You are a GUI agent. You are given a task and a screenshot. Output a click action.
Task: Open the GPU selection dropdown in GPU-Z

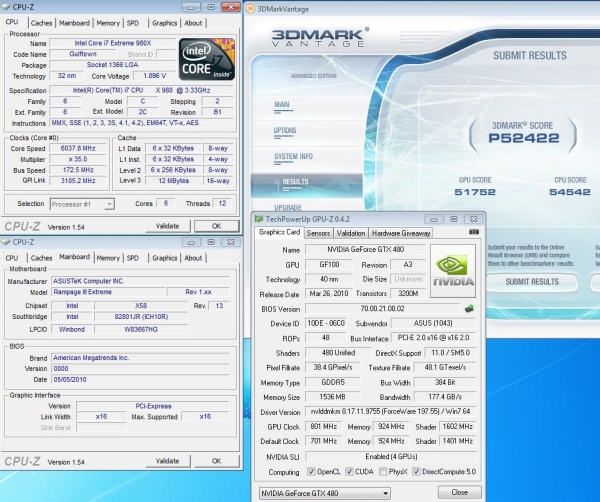tap(324, 493)
